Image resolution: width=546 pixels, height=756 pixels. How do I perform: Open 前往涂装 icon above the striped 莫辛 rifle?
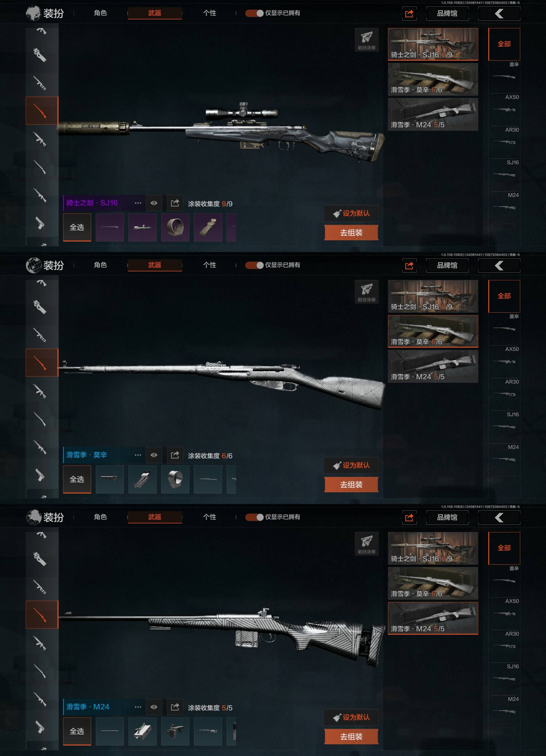coord(367,292)
